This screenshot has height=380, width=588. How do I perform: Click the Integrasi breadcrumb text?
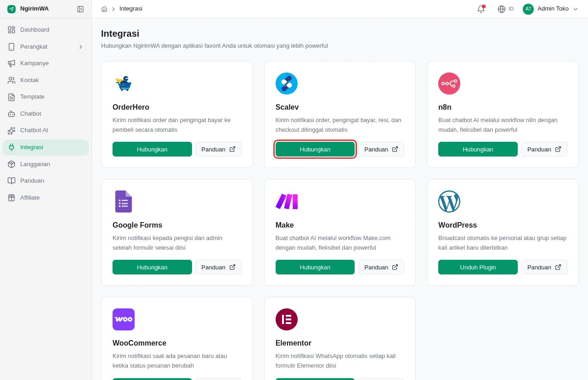(x=131, y=9)
